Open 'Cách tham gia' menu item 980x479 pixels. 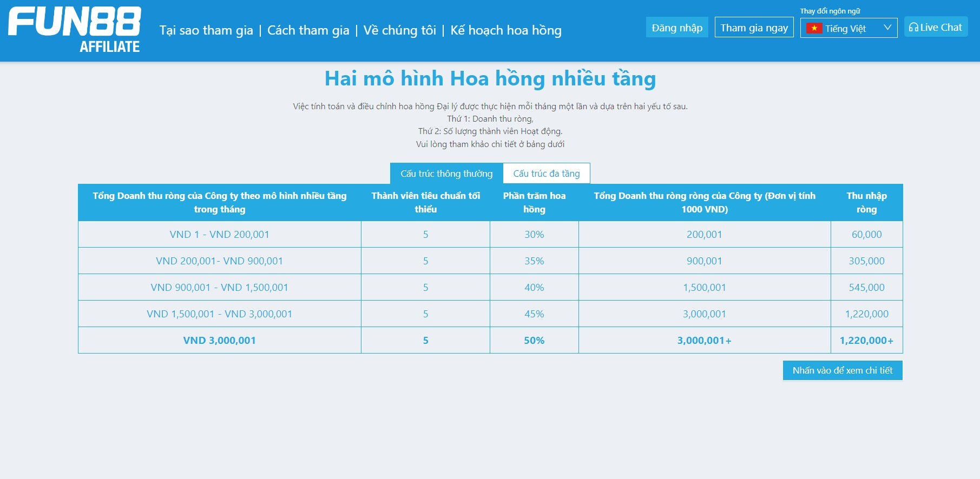point(308,30)
